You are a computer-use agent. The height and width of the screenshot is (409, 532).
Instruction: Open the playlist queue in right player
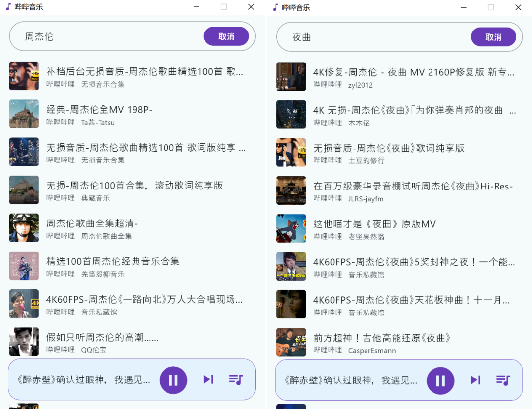(x=503, y=379)
